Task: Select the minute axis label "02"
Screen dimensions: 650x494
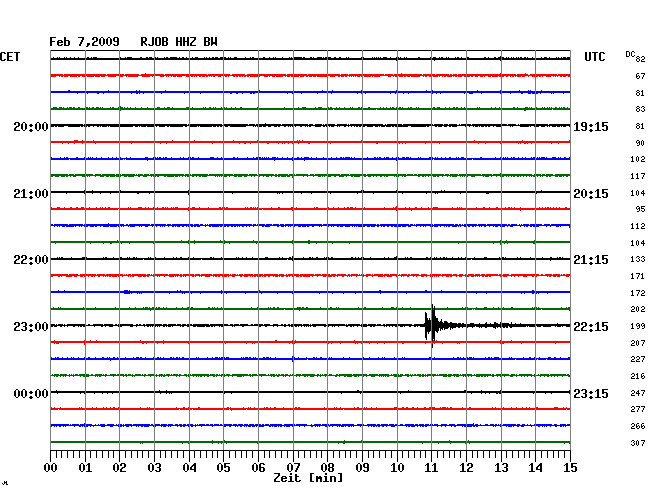Action: coord(119,468)
